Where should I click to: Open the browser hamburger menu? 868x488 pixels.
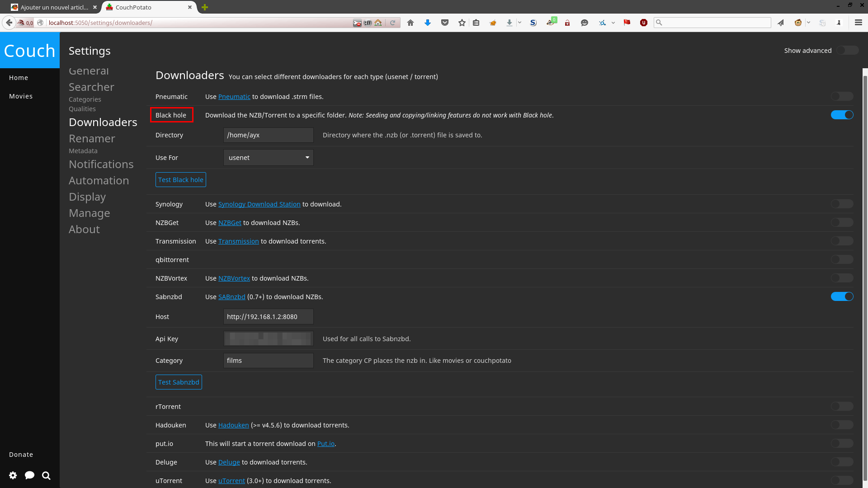[x=859, y=23]
